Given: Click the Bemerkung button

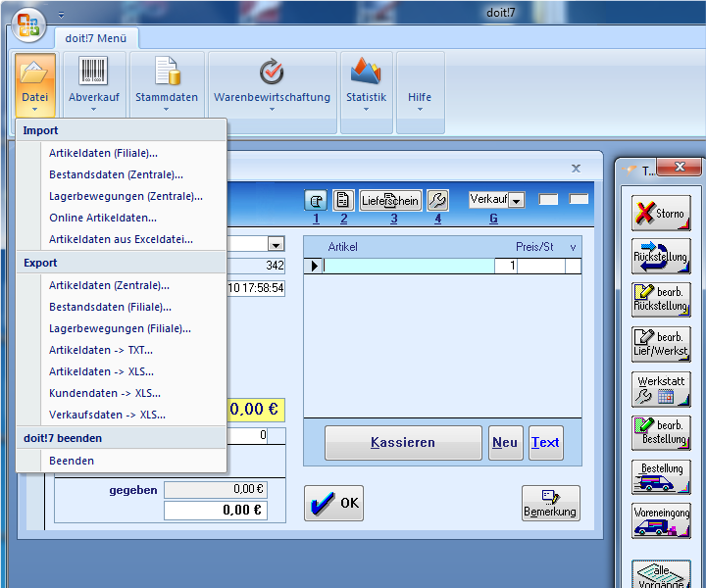Looking at the screenshot, I should coord(550,503).
